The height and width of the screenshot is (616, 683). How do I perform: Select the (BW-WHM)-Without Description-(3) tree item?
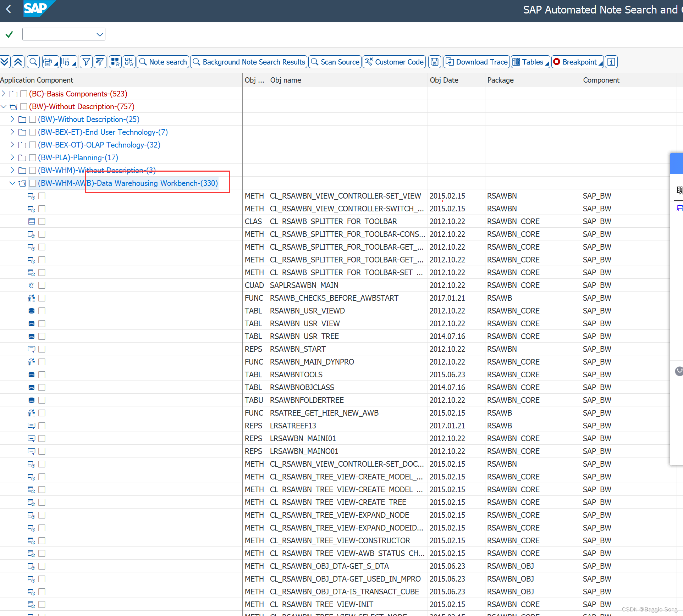pos(97,170)
